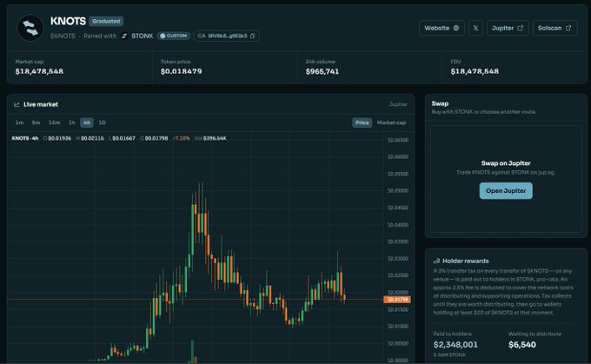
Task: Click the orange $0.01798 price marker
Action: coord(397,300)
